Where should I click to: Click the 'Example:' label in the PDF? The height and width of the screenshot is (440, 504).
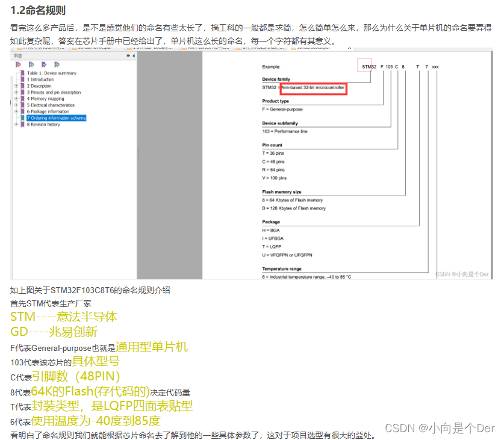[271, 67]
